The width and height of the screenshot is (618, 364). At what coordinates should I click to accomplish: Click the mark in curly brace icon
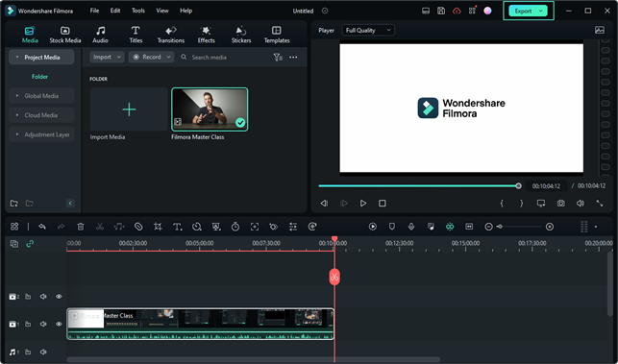502,204
